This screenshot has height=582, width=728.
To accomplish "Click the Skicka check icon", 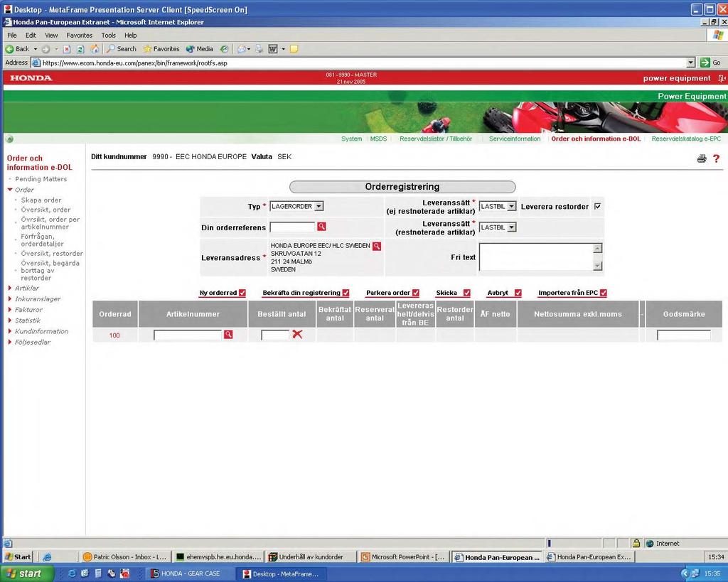I will pos(466,293).
